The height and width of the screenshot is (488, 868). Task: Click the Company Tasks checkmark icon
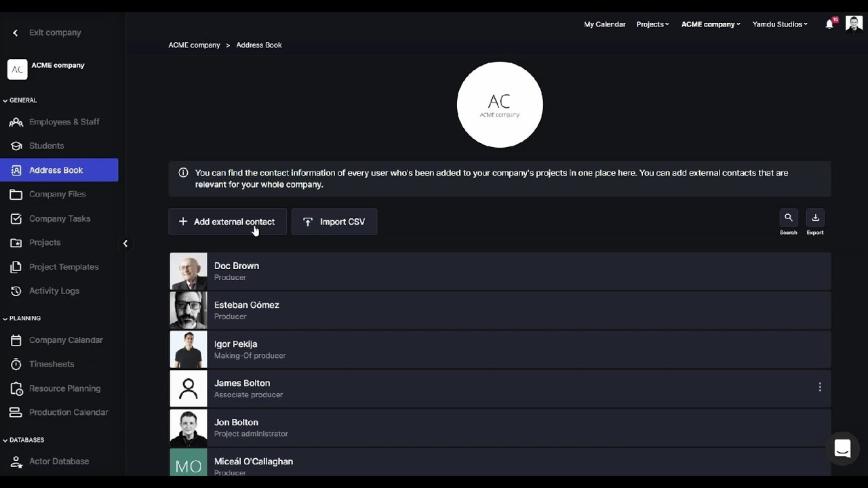tap(16, 219)
